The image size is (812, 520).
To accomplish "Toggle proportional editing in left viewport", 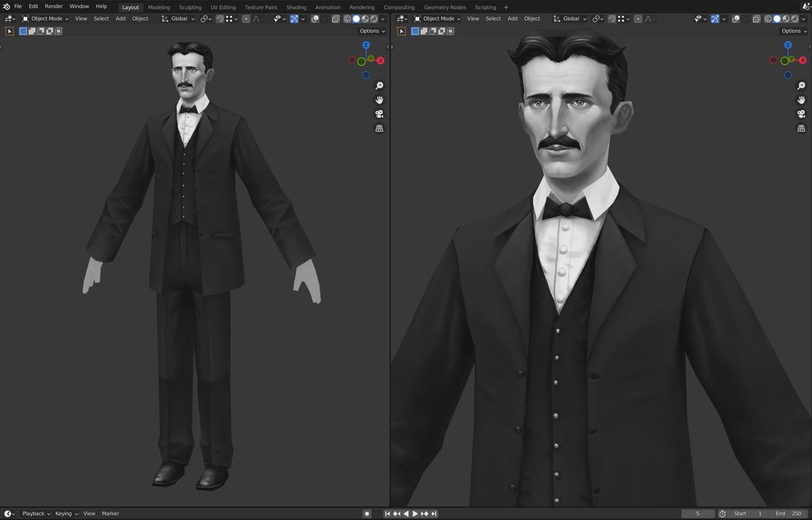I will (x=246, y=18).
